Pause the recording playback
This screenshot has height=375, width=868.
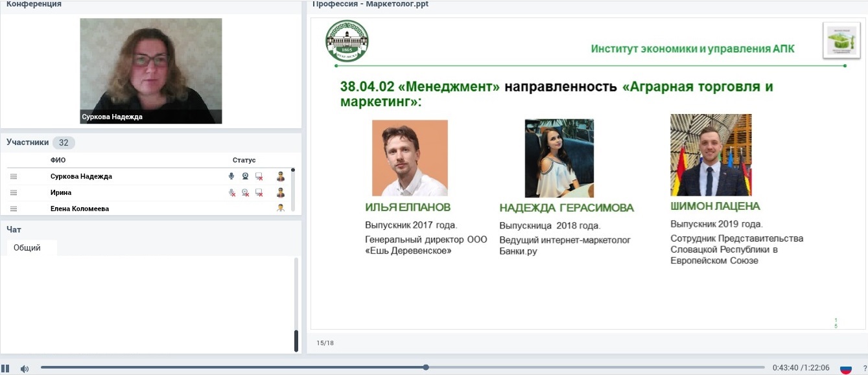click(6, 369)
